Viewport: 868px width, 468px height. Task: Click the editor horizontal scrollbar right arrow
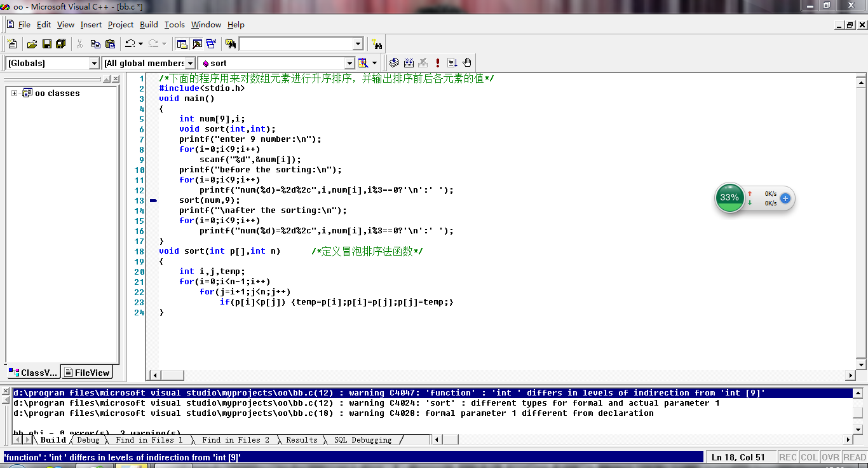click(x=851, y=375)
